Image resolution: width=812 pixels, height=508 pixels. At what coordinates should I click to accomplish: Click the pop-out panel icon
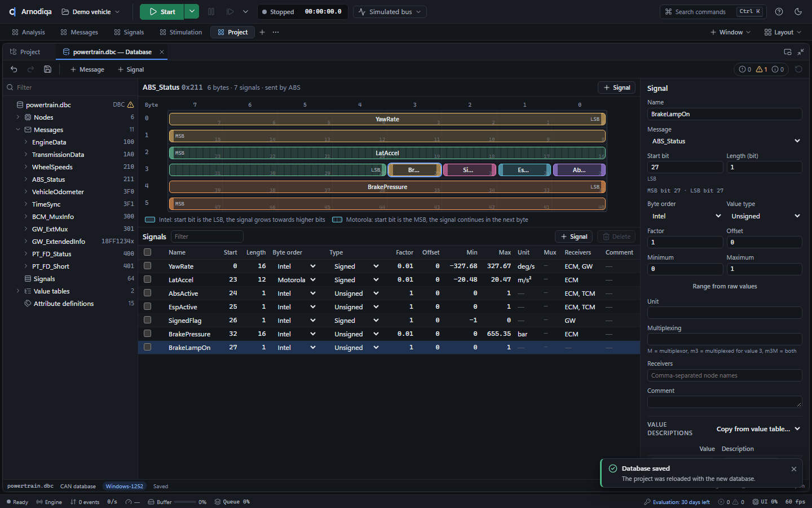point(788,52)
